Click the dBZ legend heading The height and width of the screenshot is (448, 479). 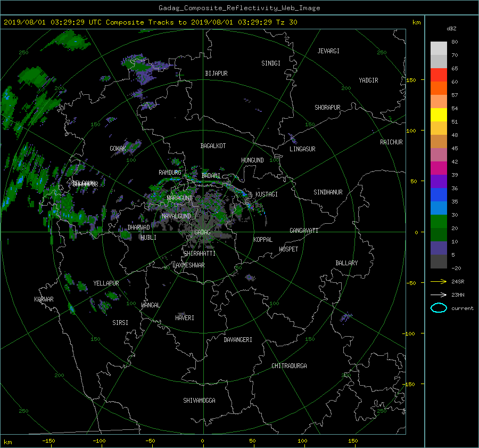(451, 28)
